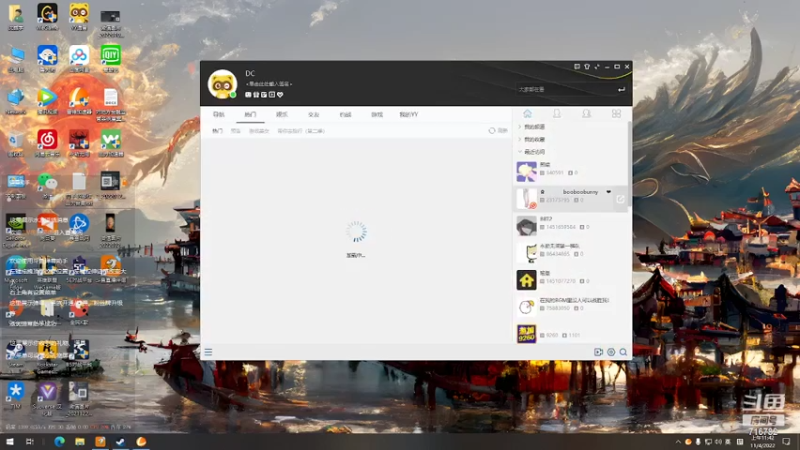Image resolution: width=800 pixels, height=450 pixels.
Task: Click the circular target icon at the window bottom
Action: coord(611,352)
